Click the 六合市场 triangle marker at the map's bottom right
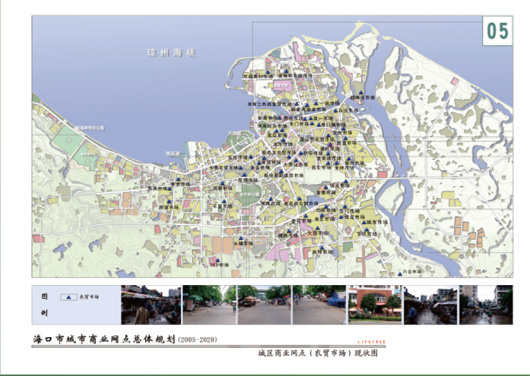This screenshot has width=530, height=376. click(400, 274)
